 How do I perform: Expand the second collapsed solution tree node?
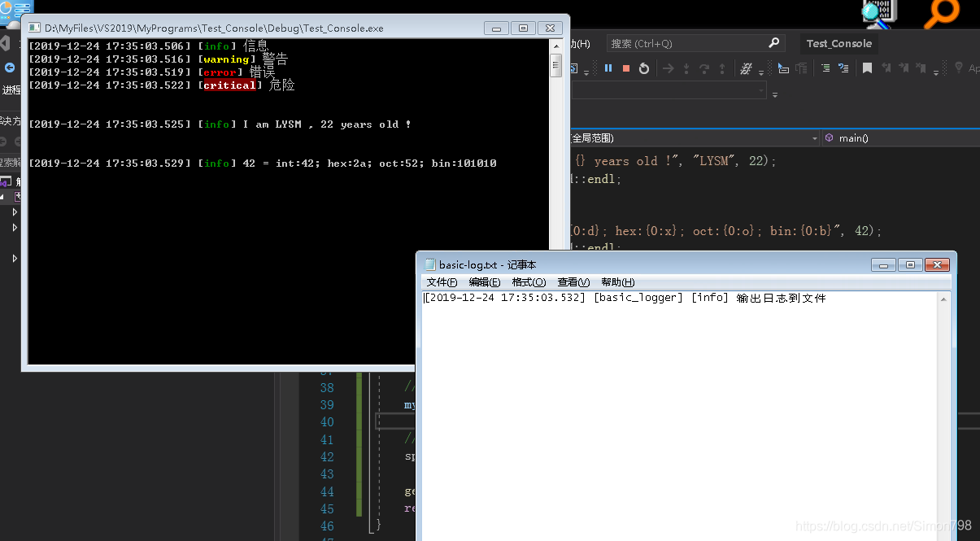(x=15, y=228)
